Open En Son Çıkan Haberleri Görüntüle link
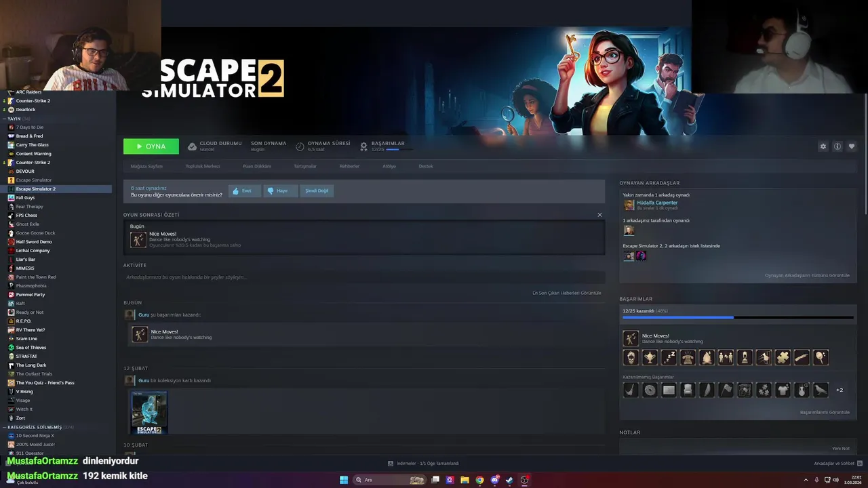Image resolution: width=868 pixels, height=488 pixels. 567,293
